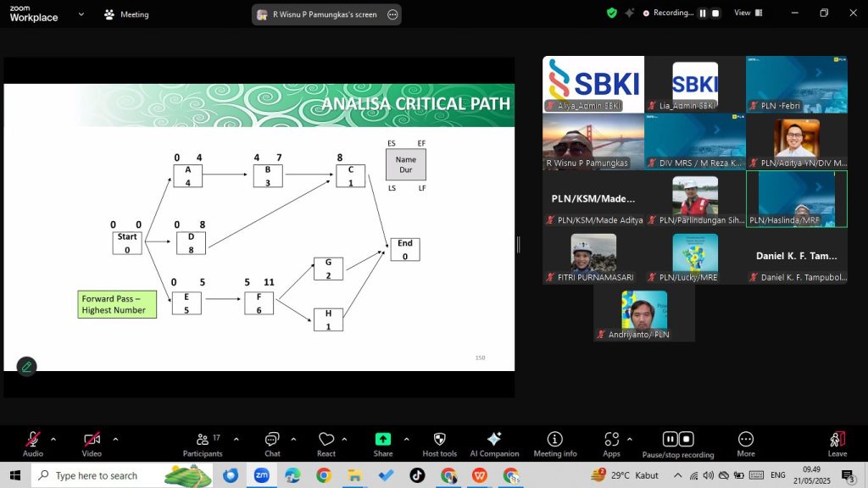Expand the Participants options arrow
Viewport: 868px width, 488px height.
click(236, 440)
